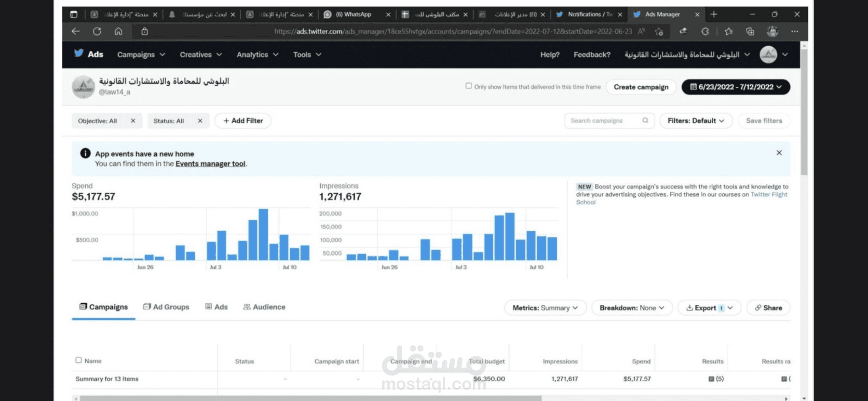Click the Save filters button
The image size is (868, 401).
[x=764, y=121]
